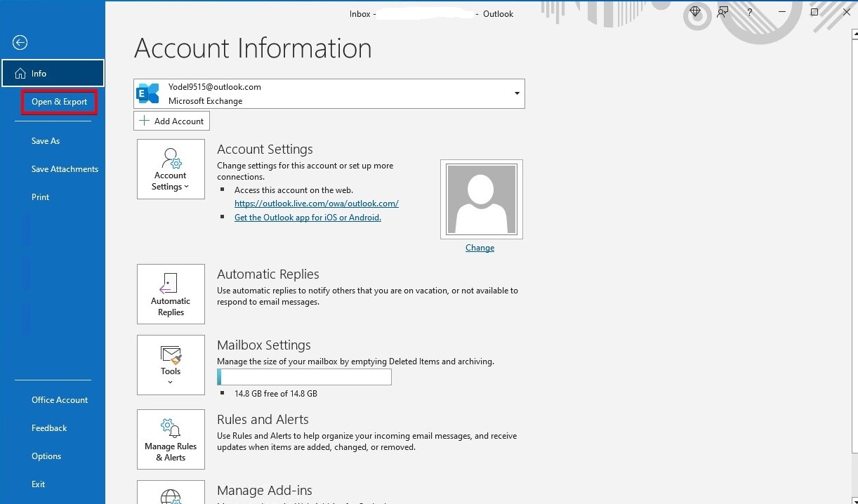Open Automatic Replies settings
This screenshot has width=858, height=504.
coord(171,294)
